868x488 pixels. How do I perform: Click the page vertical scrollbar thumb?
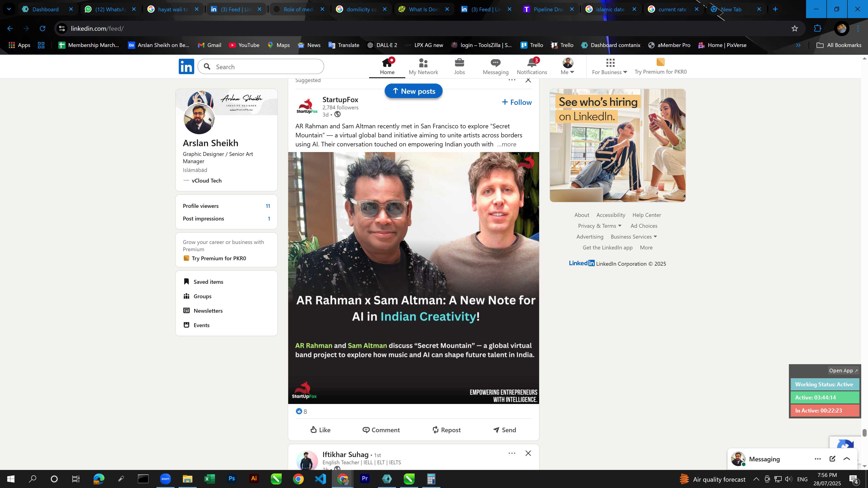[x=864, y=433]
